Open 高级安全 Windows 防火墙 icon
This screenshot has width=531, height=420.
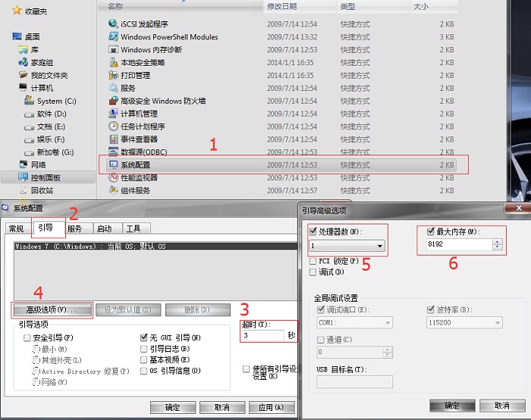click(113, 101)
